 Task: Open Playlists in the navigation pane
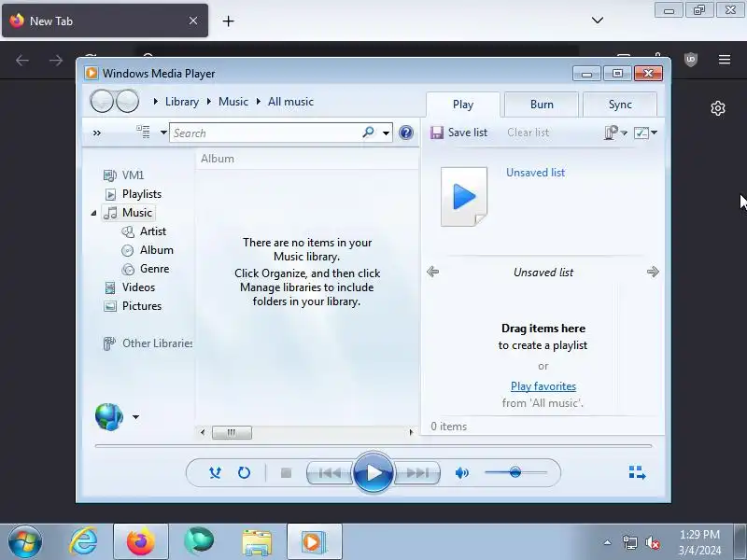click(133, 194)
